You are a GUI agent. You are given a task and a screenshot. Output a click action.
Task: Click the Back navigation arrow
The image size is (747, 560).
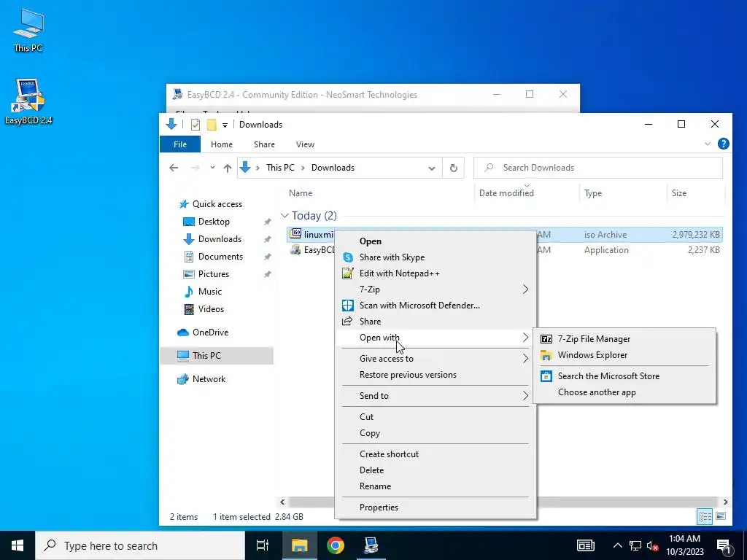(x=174, y=168)
